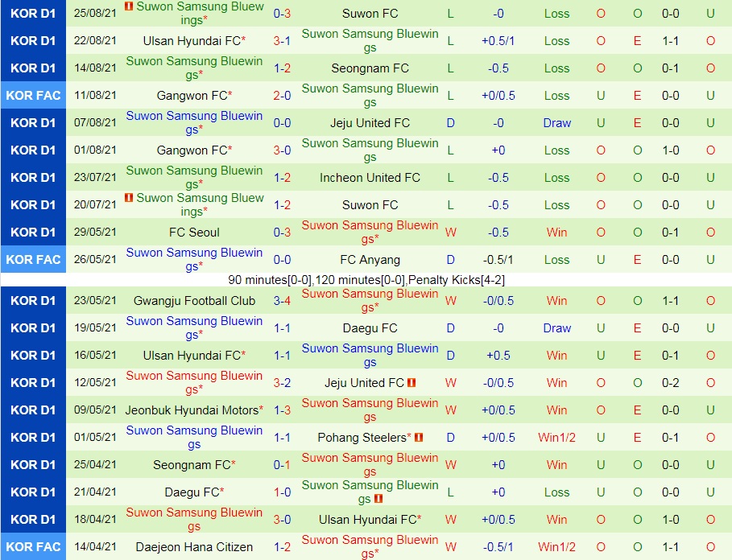Click the KOR D1 badge on the topmost row
Viewport: 732px width, 560px height.
coord(33,13)
